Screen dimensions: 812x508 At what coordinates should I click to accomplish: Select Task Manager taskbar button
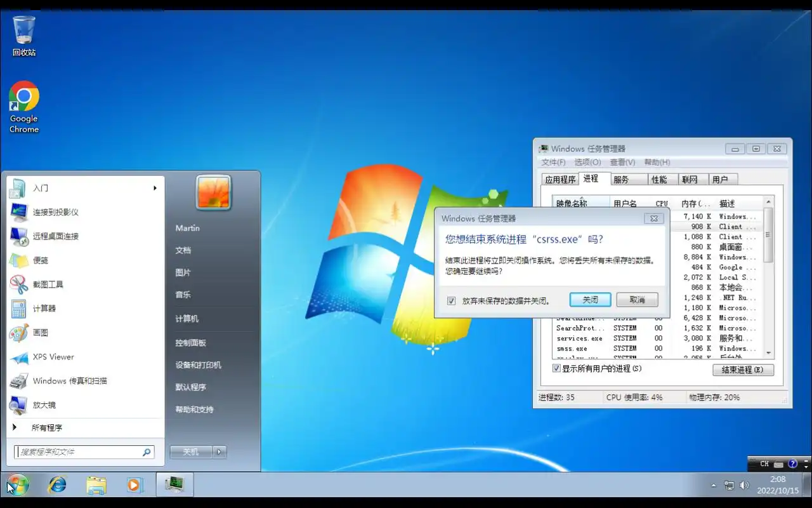174,485
